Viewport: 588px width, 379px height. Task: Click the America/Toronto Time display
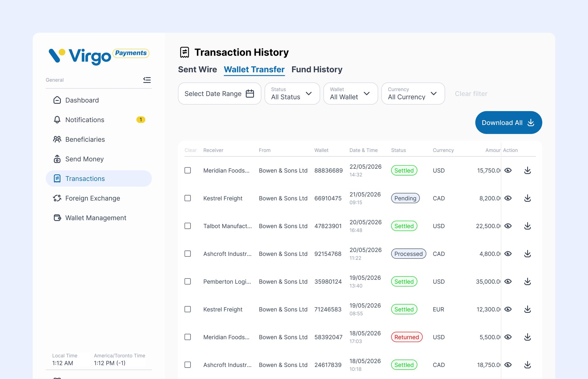click(x=120, y=359)
